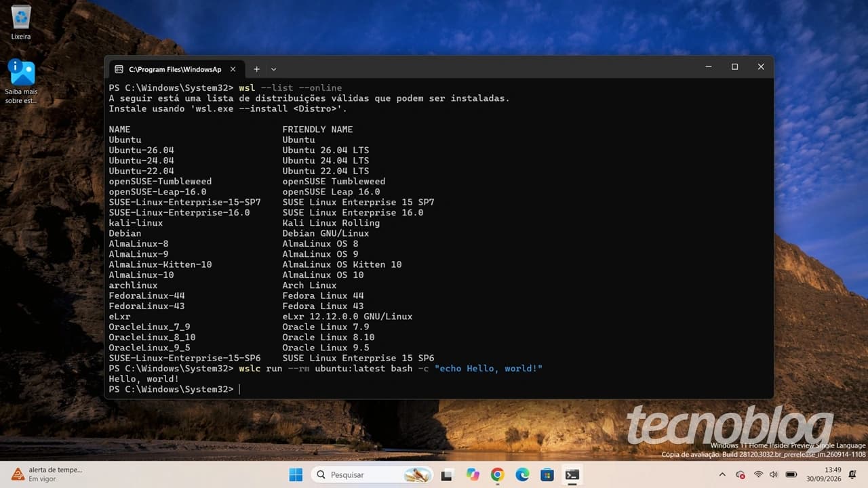
Task: Click the 'FRIENDLY NAME' column header
Action: (317, 129)
